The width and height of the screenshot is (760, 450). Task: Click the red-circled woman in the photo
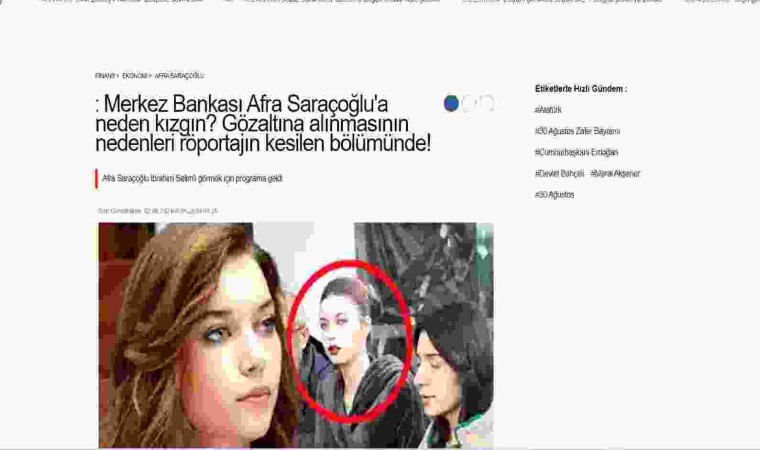point(345,335)
